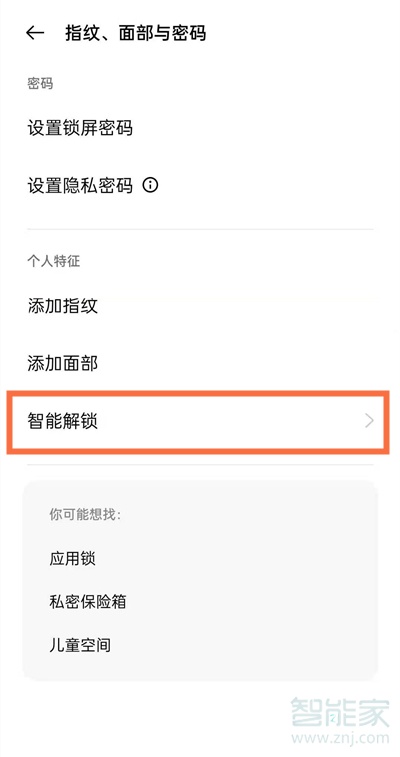
Task: Go to 儿童空间 suggestion
Action: pos(80,645)
